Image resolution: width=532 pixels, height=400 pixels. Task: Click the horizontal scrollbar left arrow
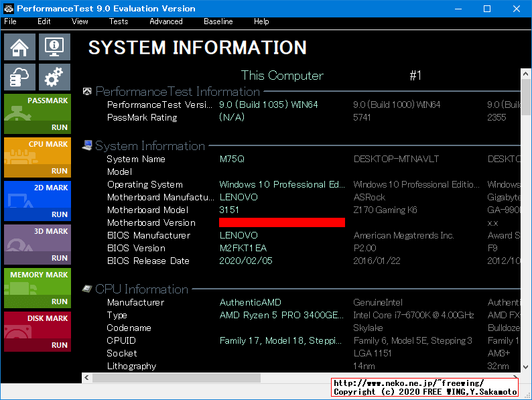click(87, 378)
